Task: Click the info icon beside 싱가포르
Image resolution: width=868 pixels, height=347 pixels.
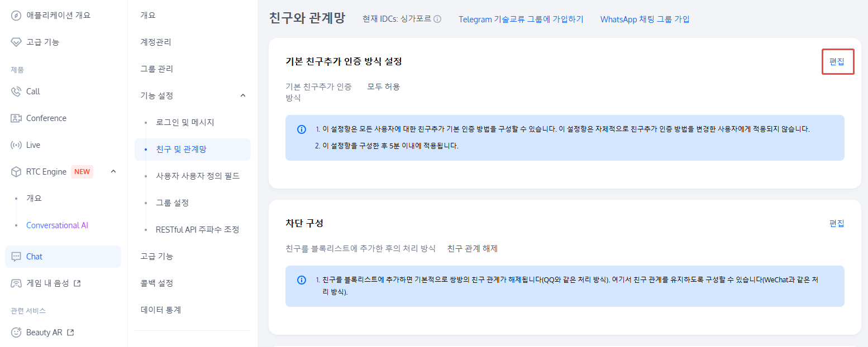Action: pyautogui.click(x=437, y=19)
